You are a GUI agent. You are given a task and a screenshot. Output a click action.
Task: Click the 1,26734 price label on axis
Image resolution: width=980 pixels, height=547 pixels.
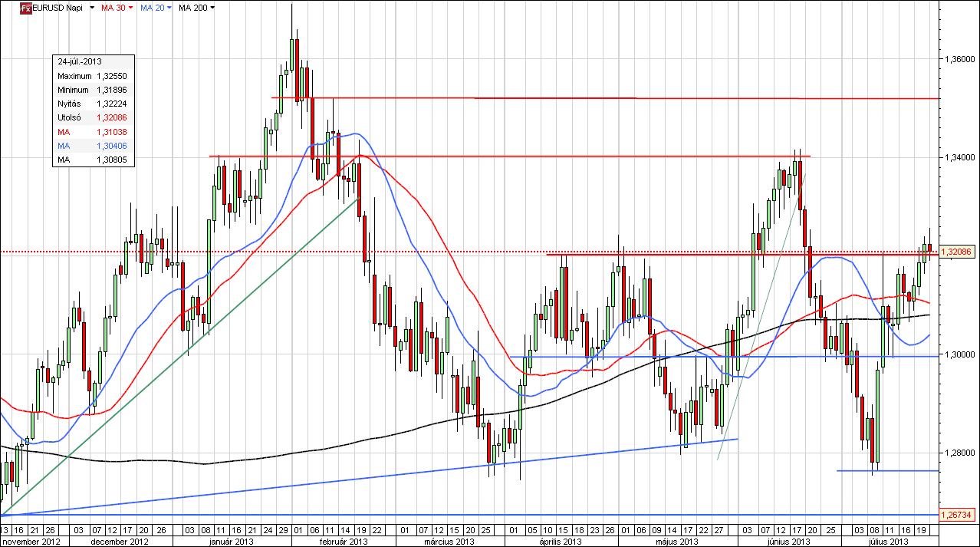(956, 514)
